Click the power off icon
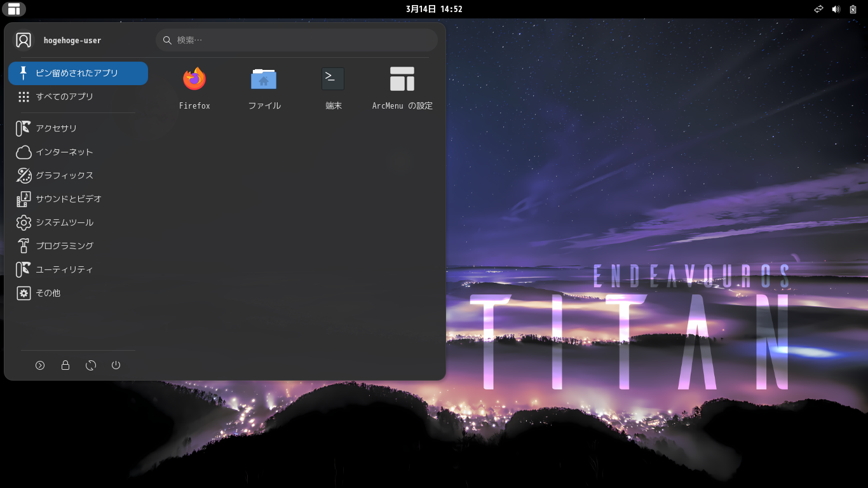The image size is (868, 488). pos(116,365)
